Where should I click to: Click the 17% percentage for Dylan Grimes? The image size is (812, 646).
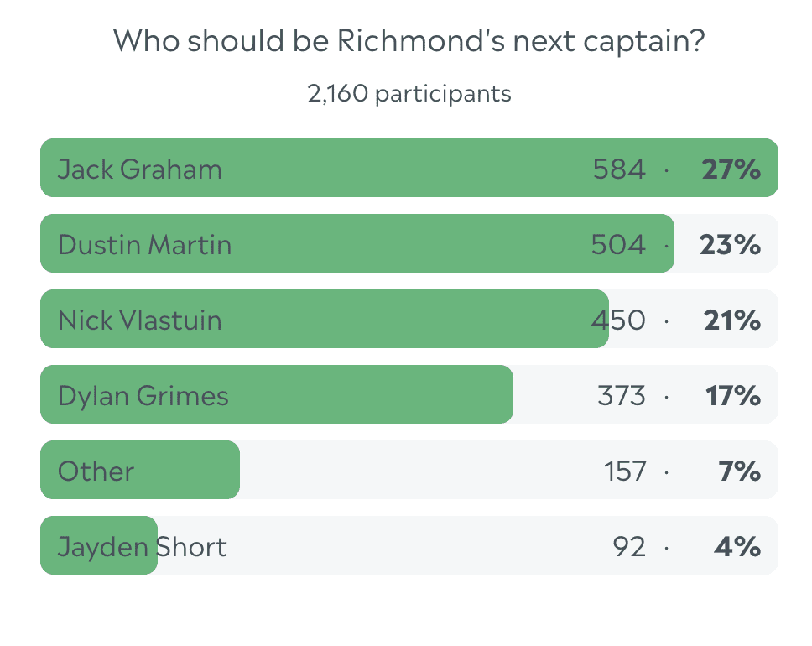coord(733,396)
